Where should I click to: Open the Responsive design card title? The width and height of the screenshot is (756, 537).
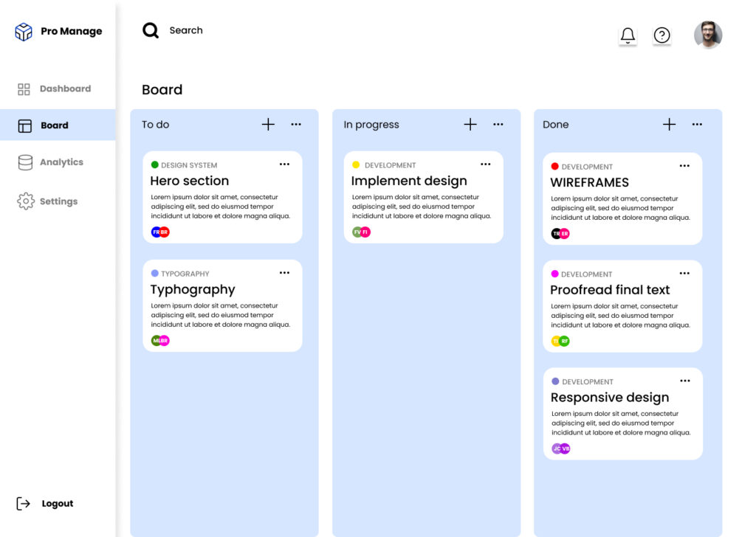[x=610, y=398]
